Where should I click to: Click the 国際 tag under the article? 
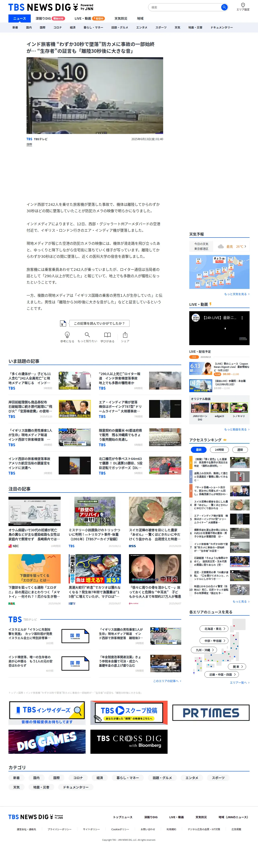point(29,144)
